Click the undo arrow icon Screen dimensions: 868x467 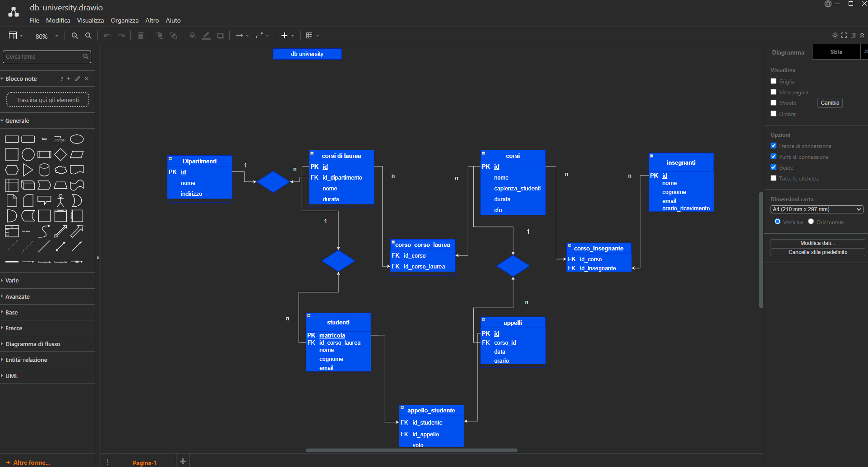tap(107, 36)
